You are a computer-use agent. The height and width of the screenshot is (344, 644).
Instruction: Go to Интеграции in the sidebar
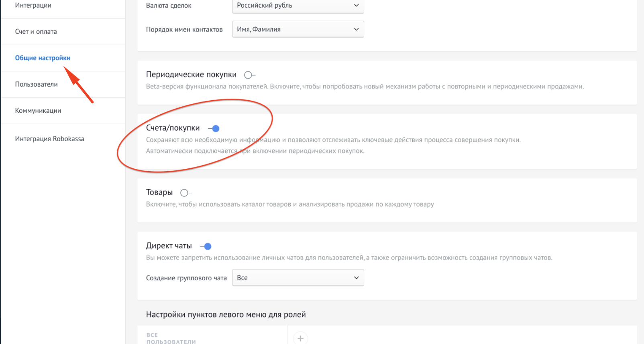pos(33,6)
